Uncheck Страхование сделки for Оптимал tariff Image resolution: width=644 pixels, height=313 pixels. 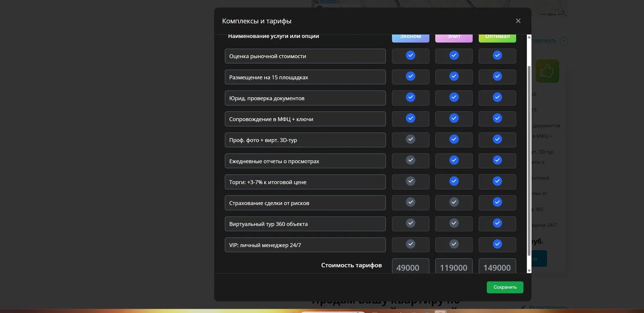tap(497, 202)
